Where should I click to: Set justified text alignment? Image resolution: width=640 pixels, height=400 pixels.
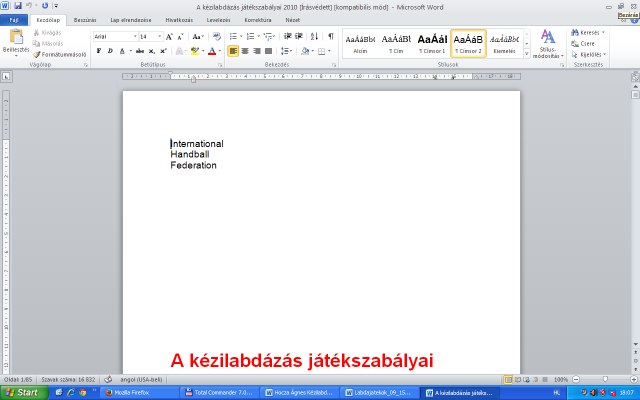coord(269,51)
